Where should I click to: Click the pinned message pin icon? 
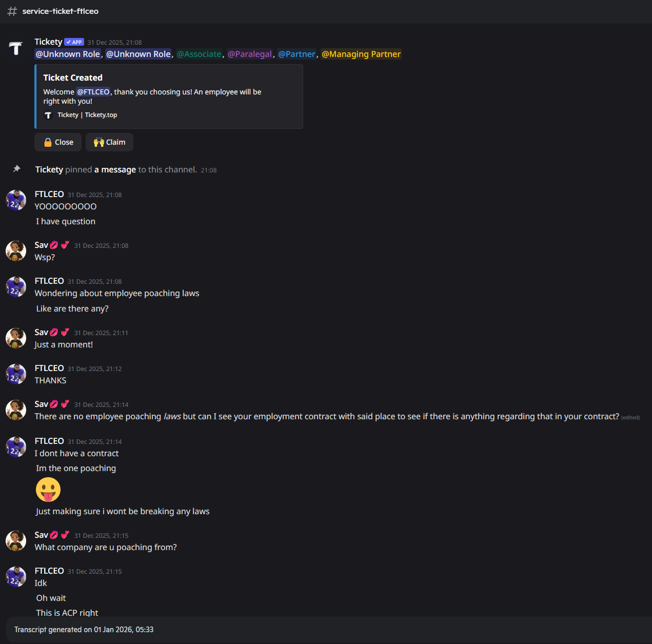point(17,169)
